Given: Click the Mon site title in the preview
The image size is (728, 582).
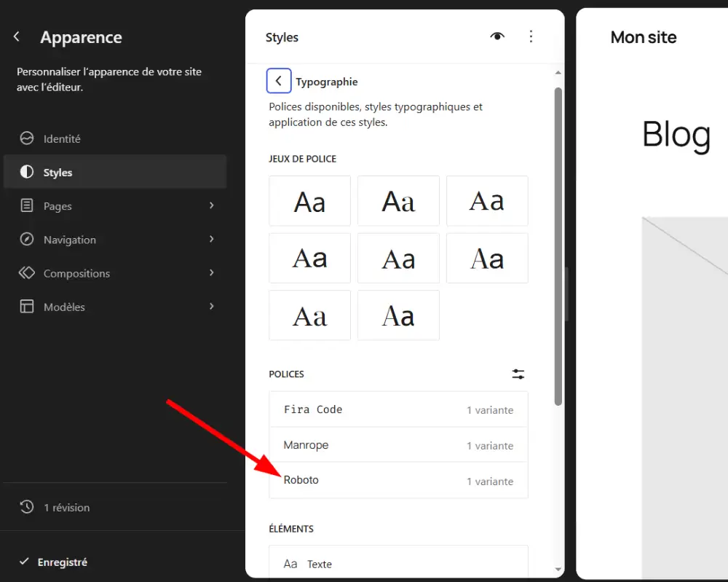Looking at the screenshot, I should coord(644,37).
